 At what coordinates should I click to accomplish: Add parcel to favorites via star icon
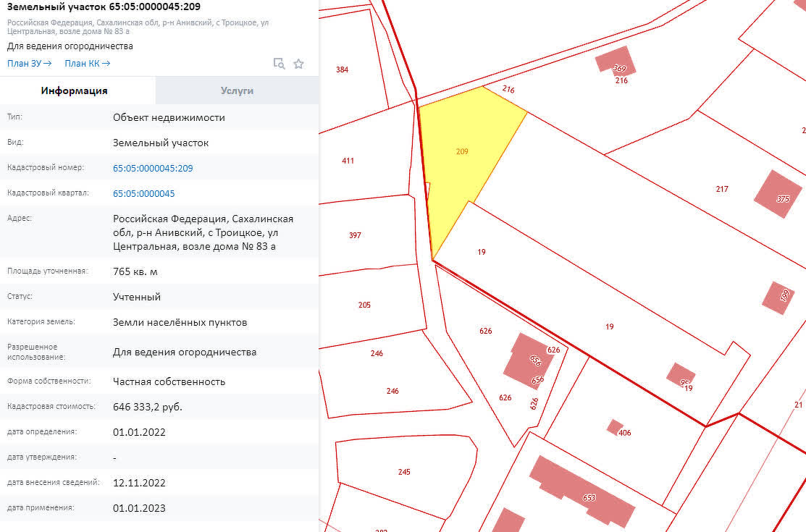298,64
